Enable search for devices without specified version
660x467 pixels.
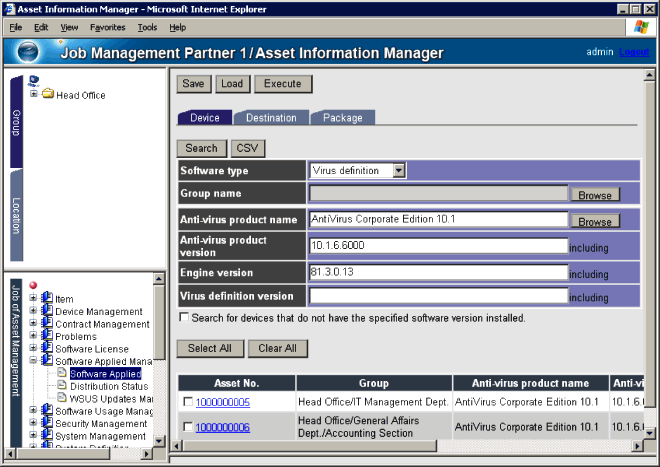[x=184, y=318]
